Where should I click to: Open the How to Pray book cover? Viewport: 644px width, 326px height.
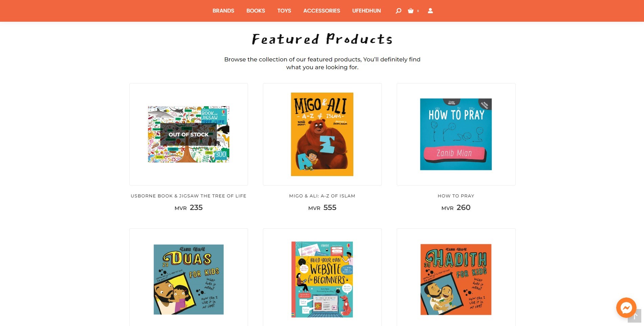pyautogui.click(x=456, y=134)
